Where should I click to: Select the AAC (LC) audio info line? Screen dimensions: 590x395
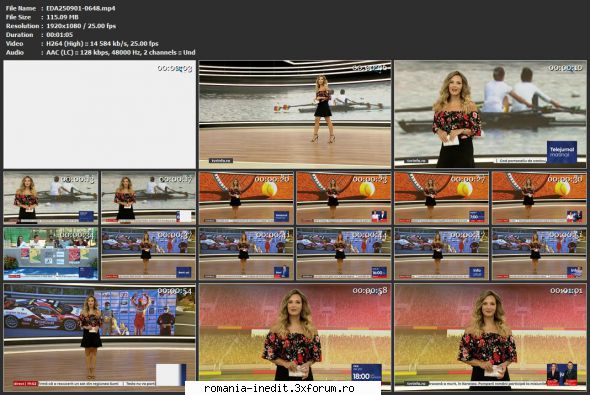coord(120,53)
